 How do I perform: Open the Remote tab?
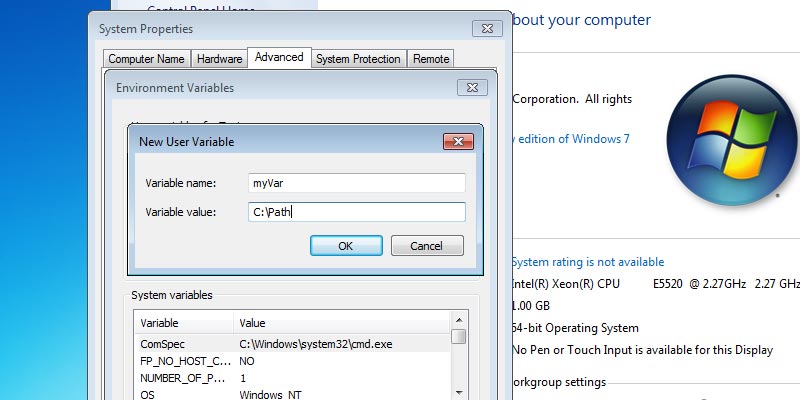click(x=431, y=59)
